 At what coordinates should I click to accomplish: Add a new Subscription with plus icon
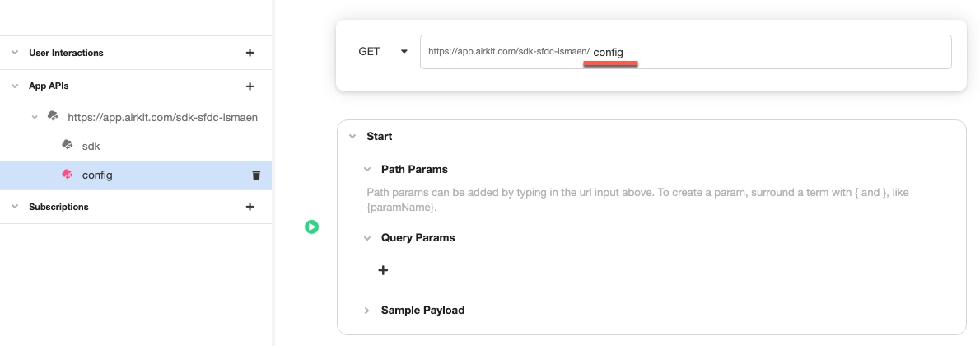click(x=250, y=207)
